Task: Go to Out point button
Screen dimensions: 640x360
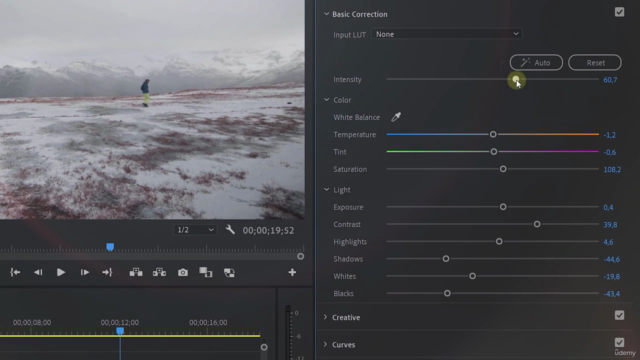Action: [x=107, y=272]
